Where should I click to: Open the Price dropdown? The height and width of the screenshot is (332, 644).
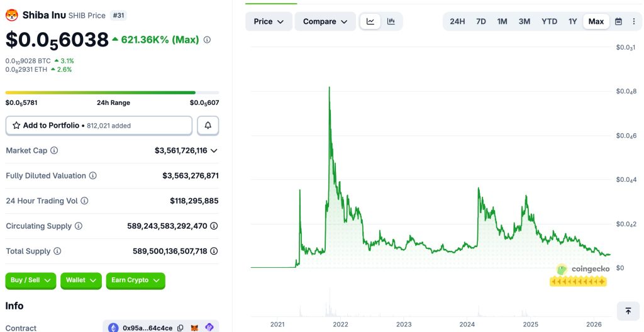[269, 21]
